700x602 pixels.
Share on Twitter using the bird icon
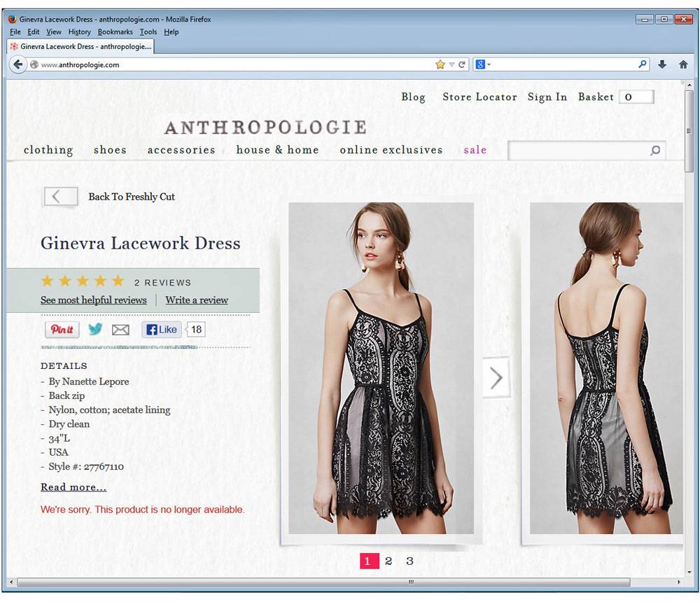95,330
